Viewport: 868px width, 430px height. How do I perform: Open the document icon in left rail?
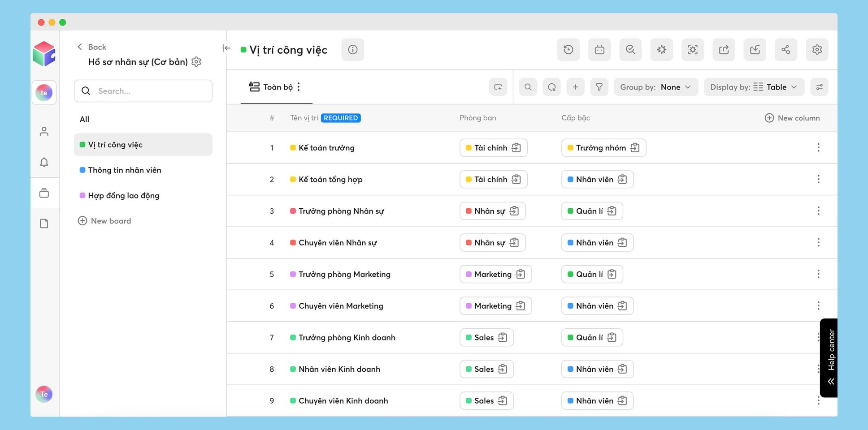pyautogui.click(x=44, y=224)
